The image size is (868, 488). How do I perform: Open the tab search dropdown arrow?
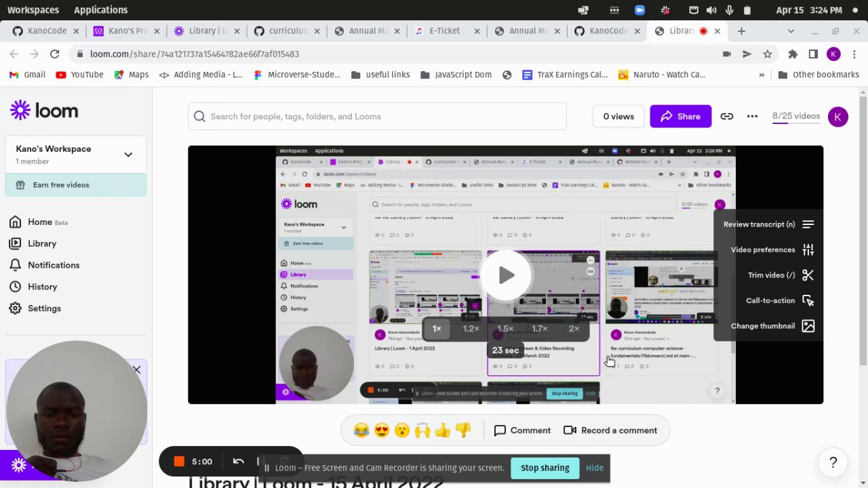coord(791,30)
